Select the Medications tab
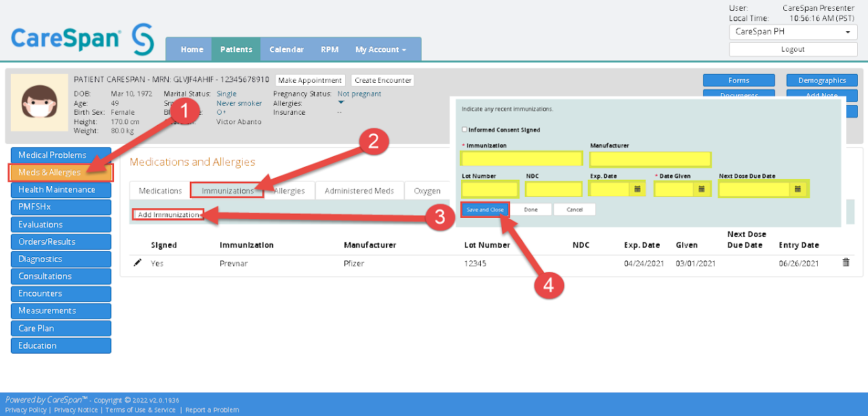The height and width of the screenshot is (416, 868). pyautogui.click(x=161, y=191)
